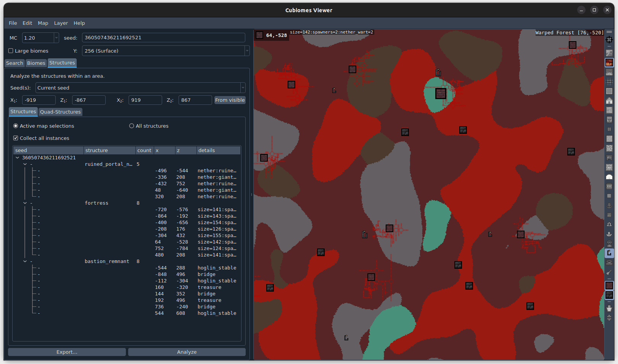Collapse the ruined_portal_n… group

(25, 164)
